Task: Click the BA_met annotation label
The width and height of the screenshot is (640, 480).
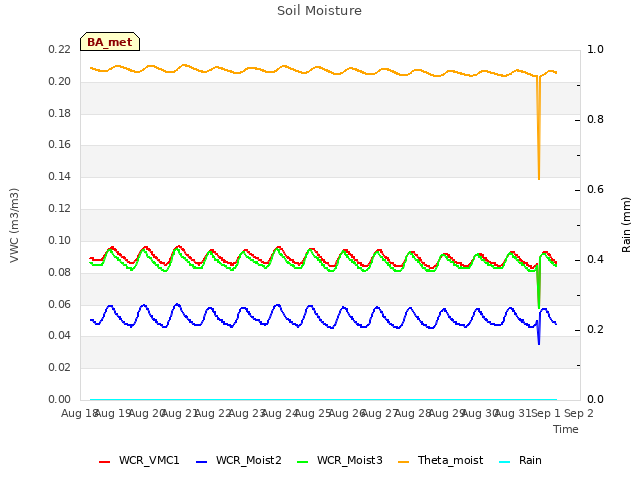Action: [x=110, y=42]
